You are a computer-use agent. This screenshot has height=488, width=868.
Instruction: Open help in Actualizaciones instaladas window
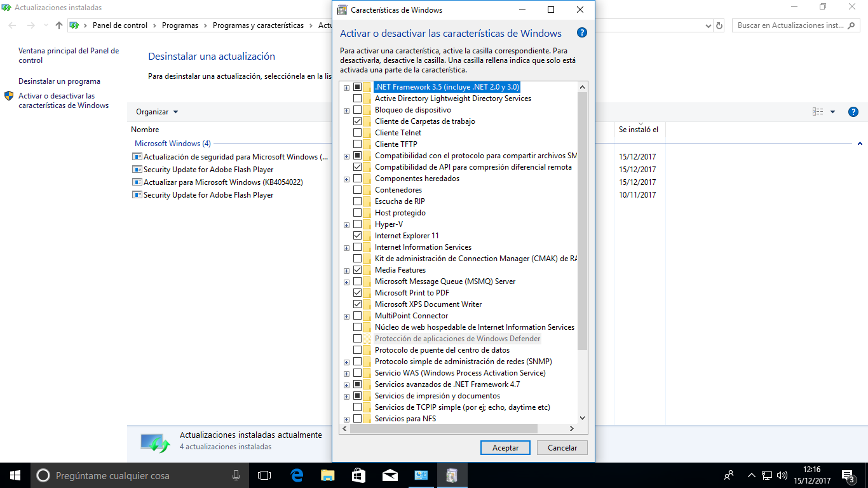point(853,112)
